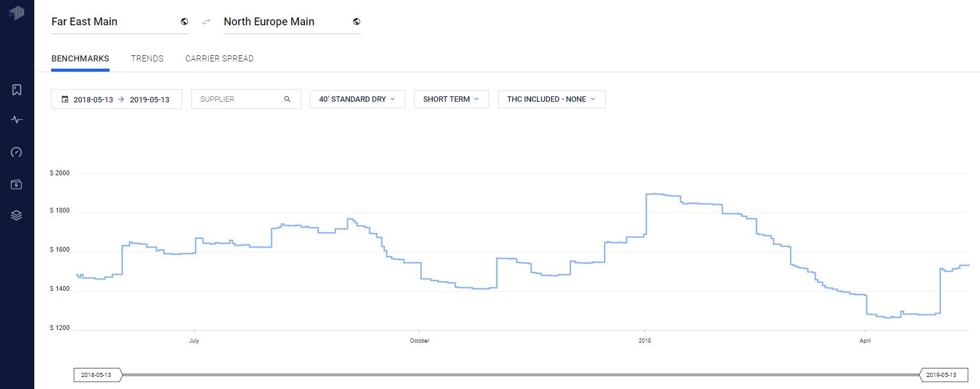Open the Short Term dropdown
Image resolution: width=980 pixels, height=389 pixels.
coord(451,99)
